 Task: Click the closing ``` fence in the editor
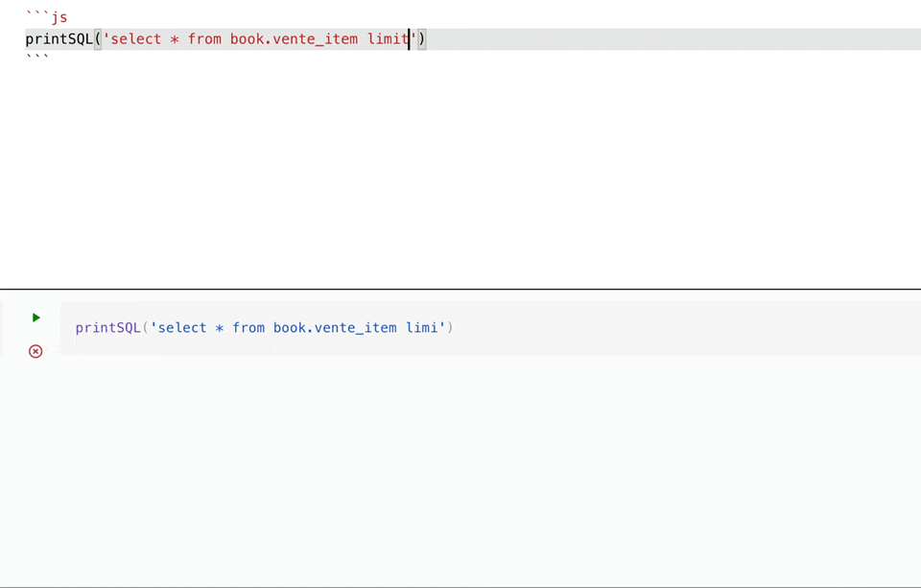click(x=37, y=57)
